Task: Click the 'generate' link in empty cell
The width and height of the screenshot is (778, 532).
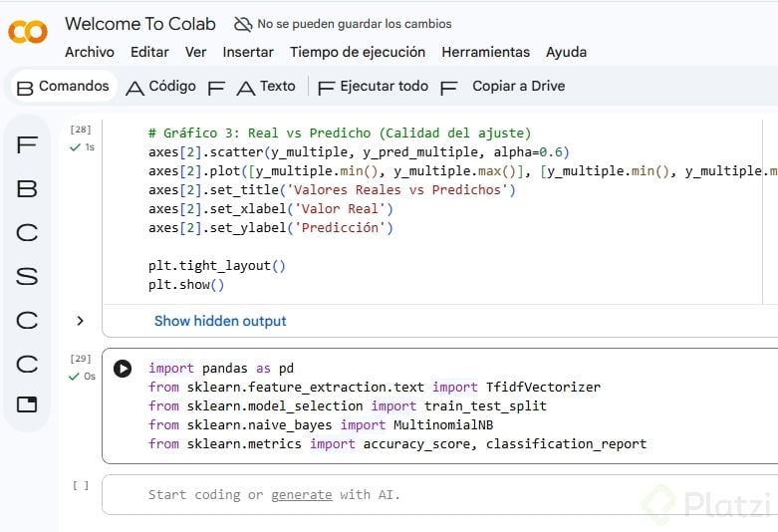Action: 303,494
